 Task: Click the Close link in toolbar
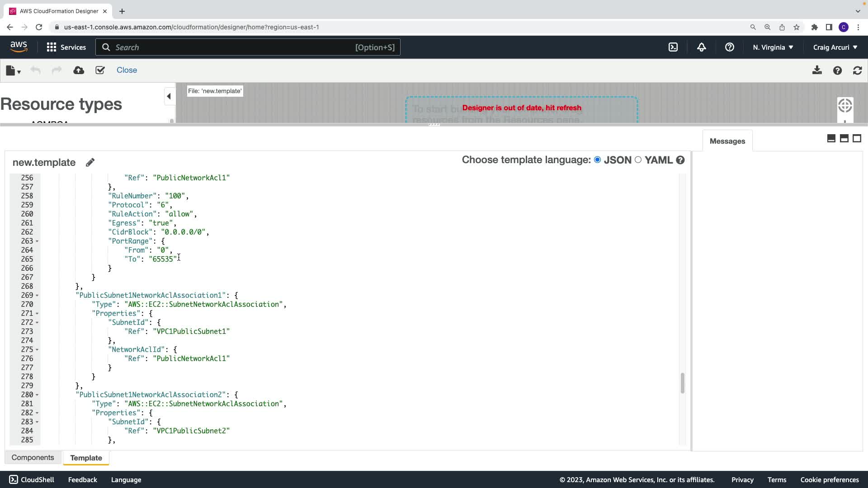click(127, 70)
